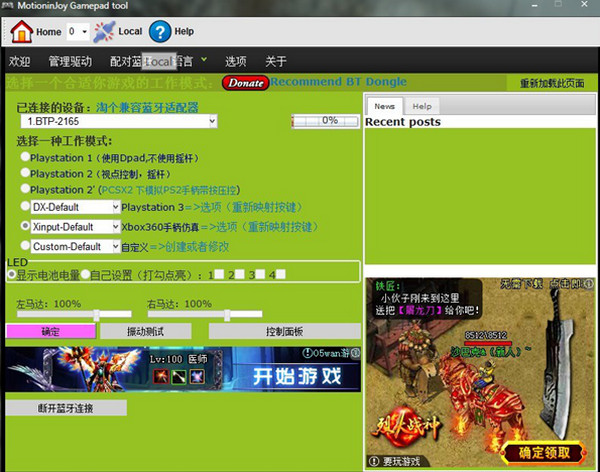Viewport: 600px width, 472px height.
Task: Open 控制面板 control panel button
Action: (x=284, y=331)
